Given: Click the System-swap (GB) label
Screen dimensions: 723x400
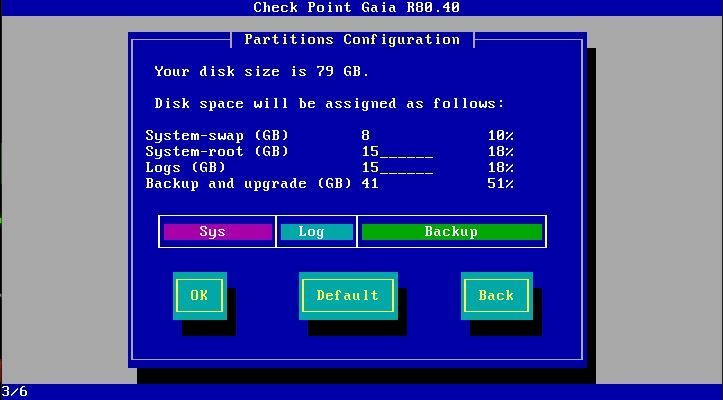Looking at the screenshot, I should tap(217, 136).
